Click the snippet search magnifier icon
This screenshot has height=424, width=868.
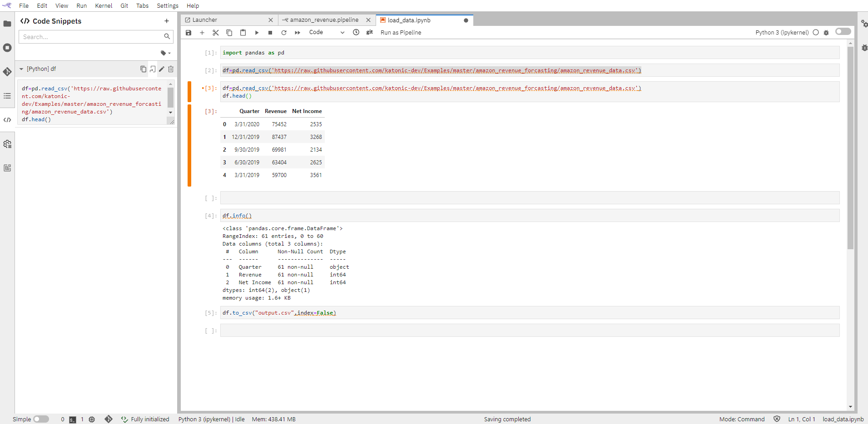(x=167, y=36)
